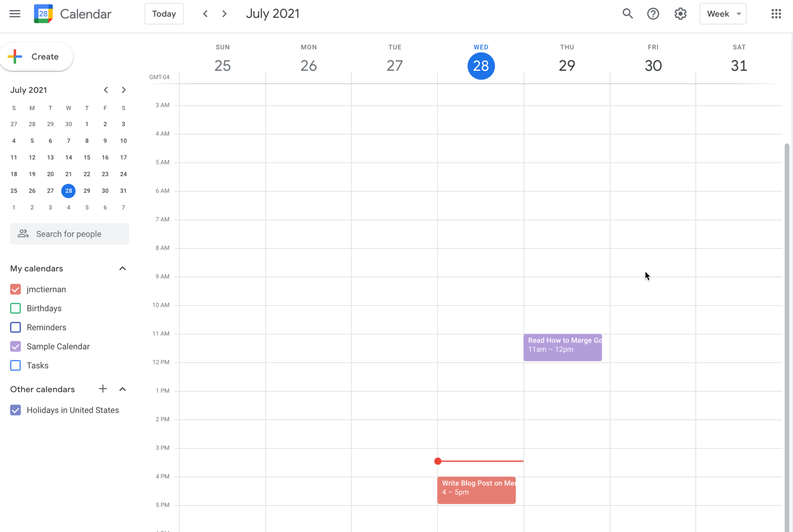This screenshot has width=793, height=532.
Task: Select July 10 in mini calendar
Action: (123, 141)
